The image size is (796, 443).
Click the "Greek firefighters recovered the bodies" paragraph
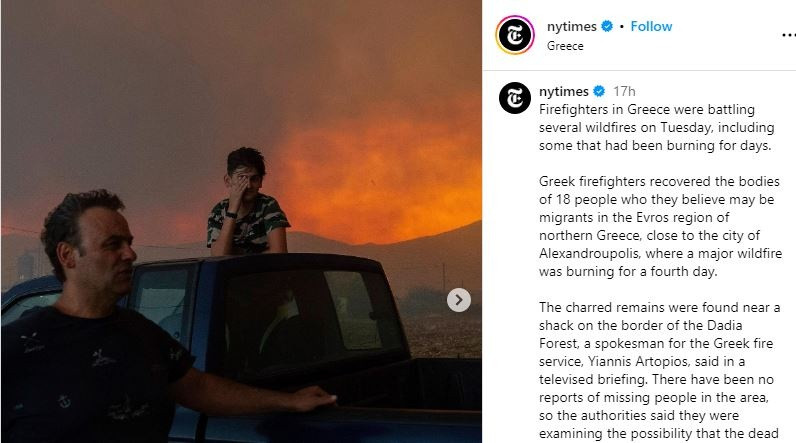(660, 226)
